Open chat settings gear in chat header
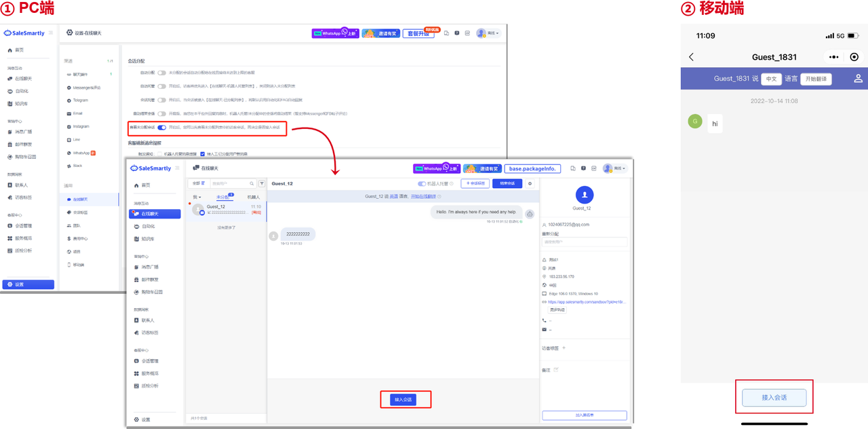This screenshot has height=429, width=868. (530, 183)
